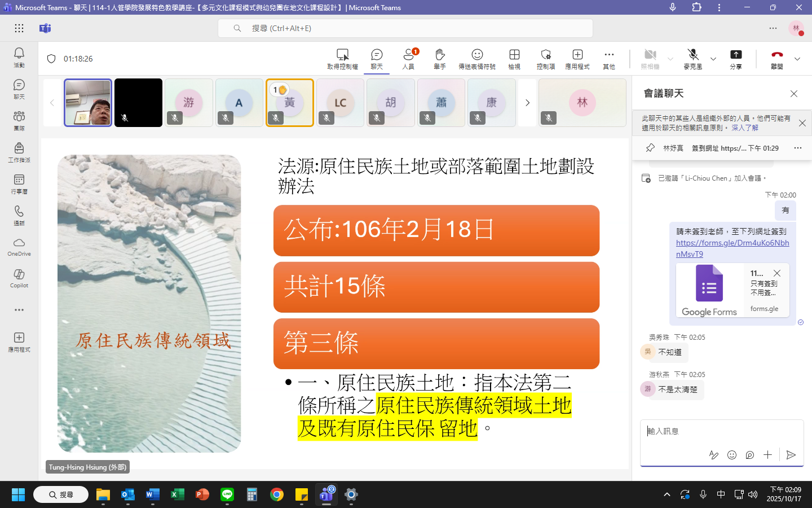The image size is (812, 508).
Task: Expand the leave meeting options arrow
Action: [797, 59]
